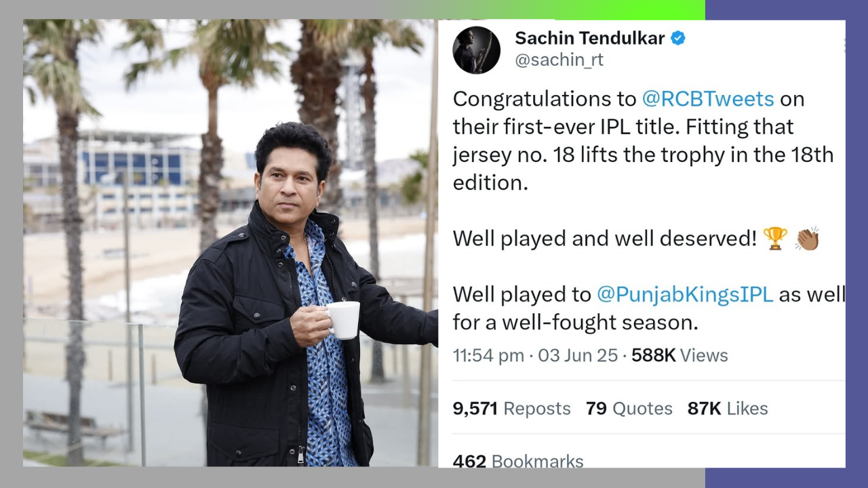Screen dimensions: 868x488
Task: Click the white coffee cup in the photo
Action: (343, 320)
